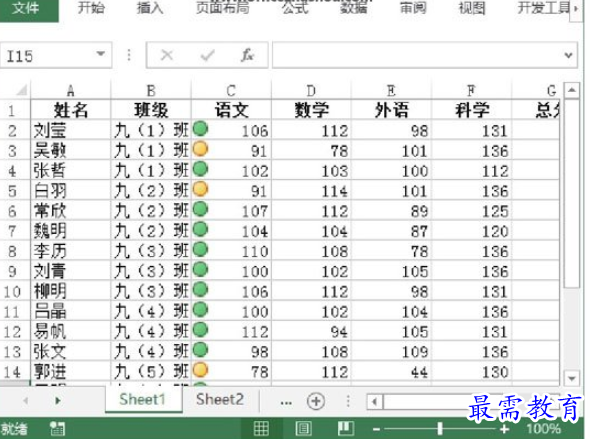590x439 pixels.
Task: Click zoom in plus button
Action: (504, 428)
